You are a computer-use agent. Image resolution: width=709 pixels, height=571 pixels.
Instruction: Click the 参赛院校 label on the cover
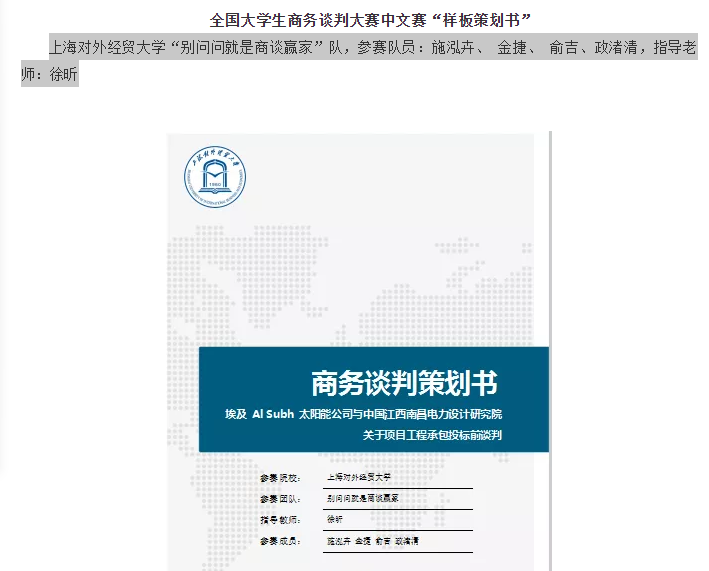[280, 478]
